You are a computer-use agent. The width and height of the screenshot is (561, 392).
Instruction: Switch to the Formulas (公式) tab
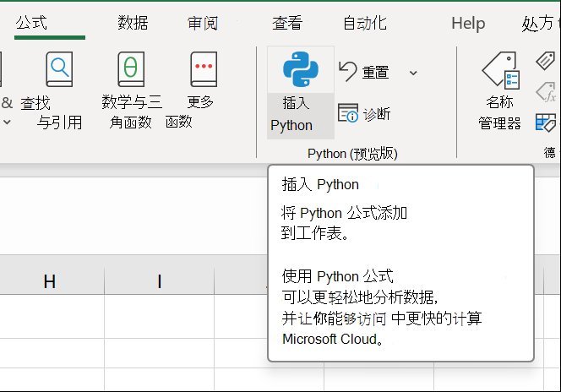click(31, 23)
